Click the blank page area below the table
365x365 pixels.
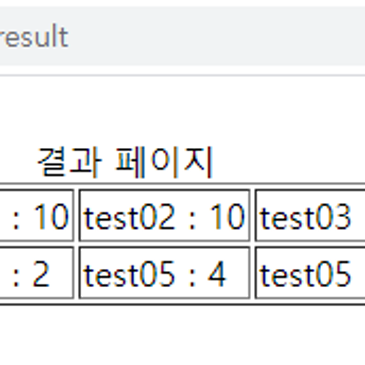[182, 335]
